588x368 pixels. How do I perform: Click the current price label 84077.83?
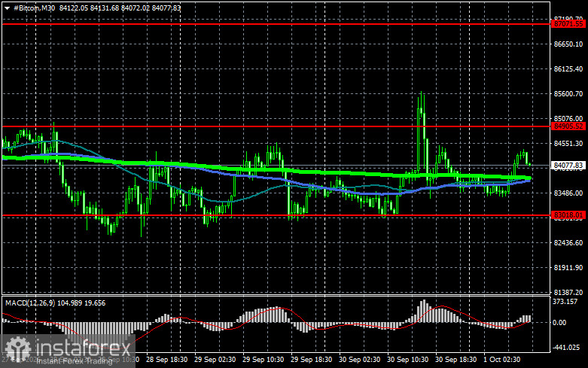coord(568,166)
